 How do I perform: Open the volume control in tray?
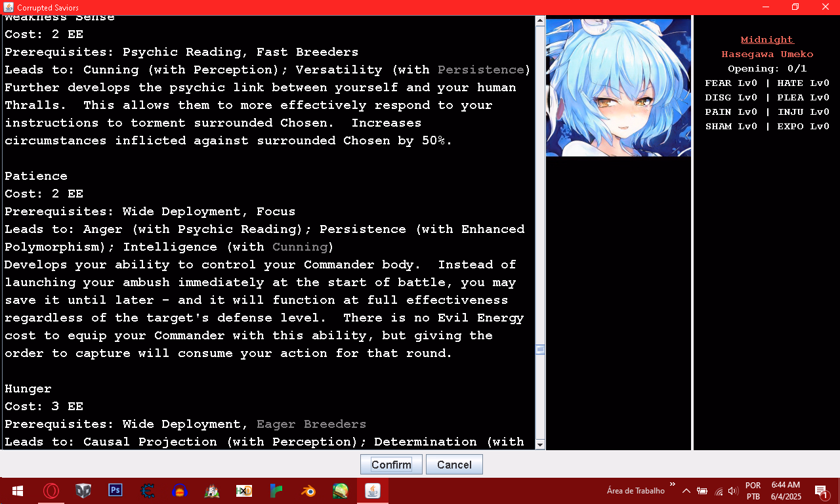tap(733, 491)
